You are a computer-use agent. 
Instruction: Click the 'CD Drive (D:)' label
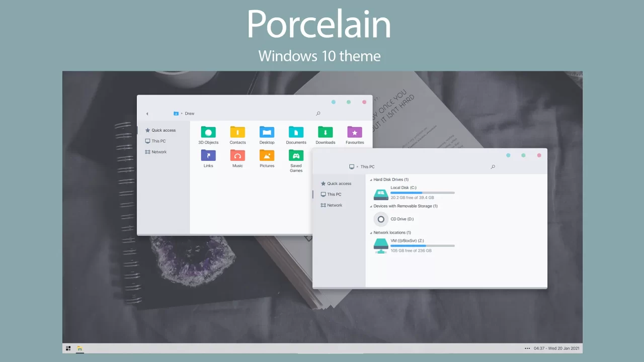coord(402,219)
